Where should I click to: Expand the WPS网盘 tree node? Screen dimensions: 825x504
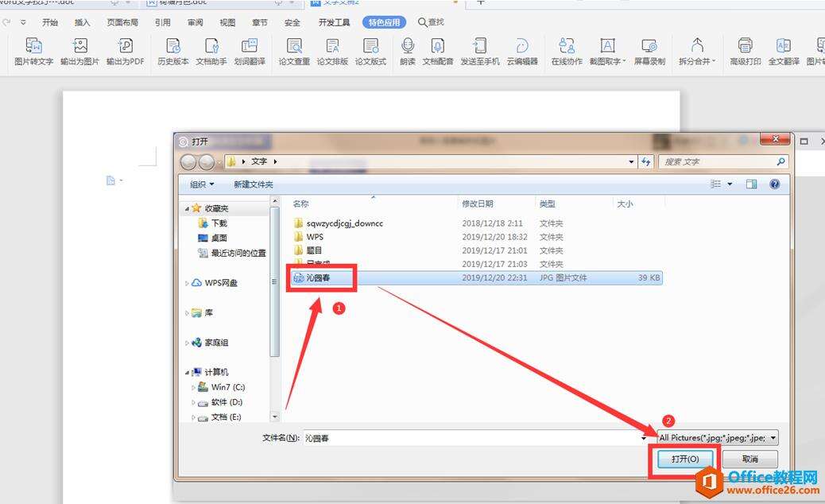click(187, 283)
